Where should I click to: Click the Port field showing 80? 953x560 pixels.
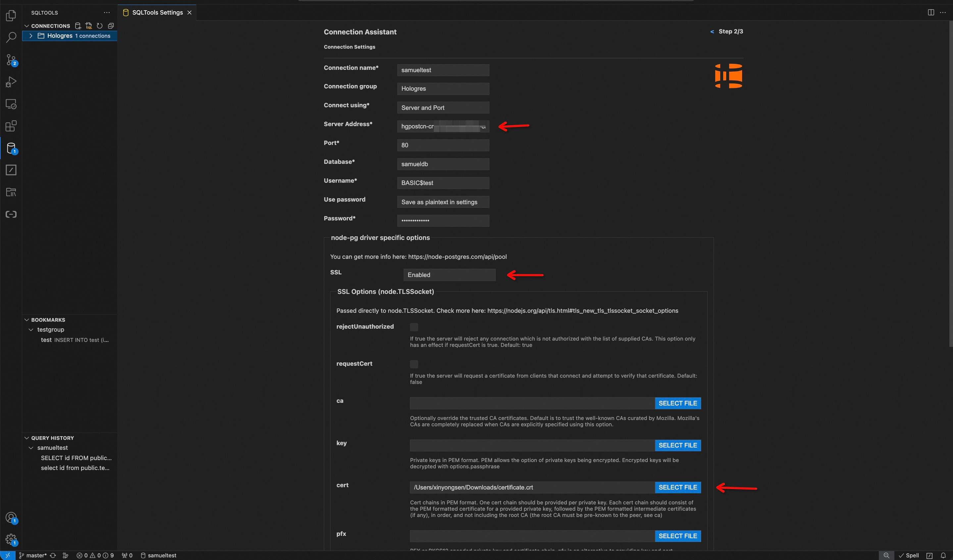click(x=443, y=145)
